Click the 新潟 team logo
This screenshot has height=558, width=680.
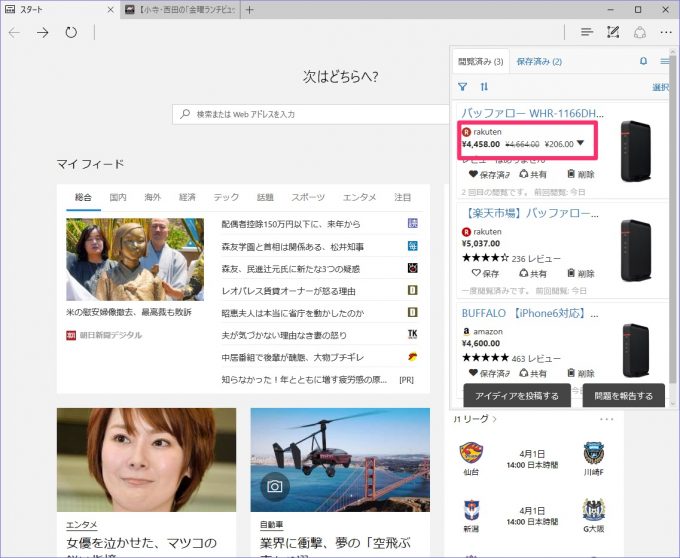[471, 510]
